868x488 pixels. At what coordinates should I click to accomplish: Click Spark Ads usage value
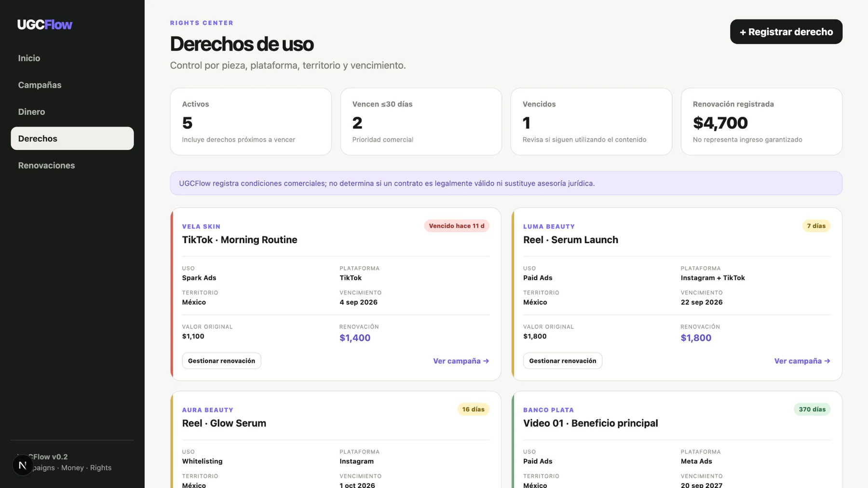coord(199,278)
